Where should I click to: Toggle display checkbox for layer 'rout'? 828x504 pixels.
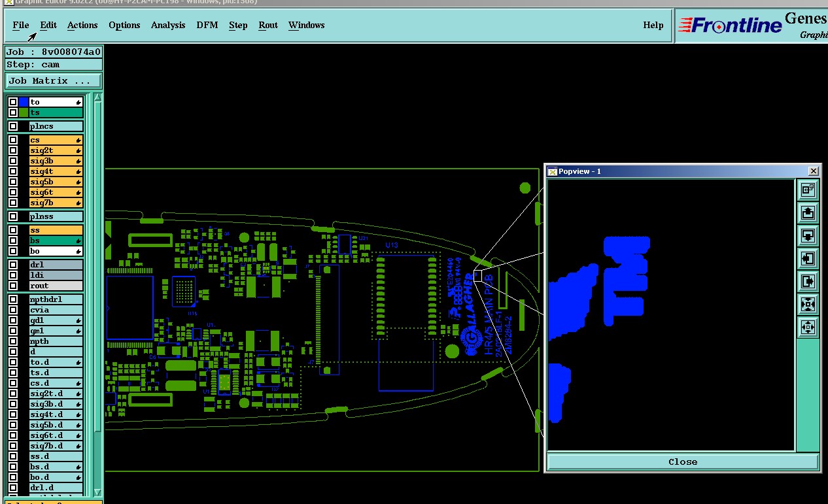(13, 286)
